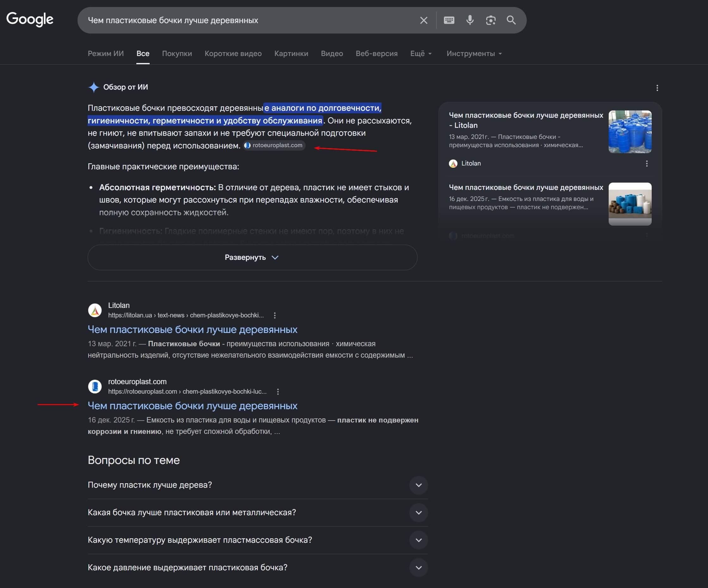This screenshot has height=588, width=708.
Task: Open the Litolan source card title
Action: (526, 120)
